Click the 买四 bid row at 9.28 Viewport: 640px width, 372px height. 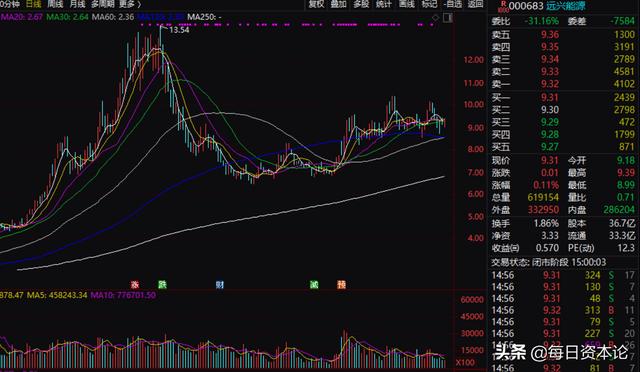pos(563,134)
